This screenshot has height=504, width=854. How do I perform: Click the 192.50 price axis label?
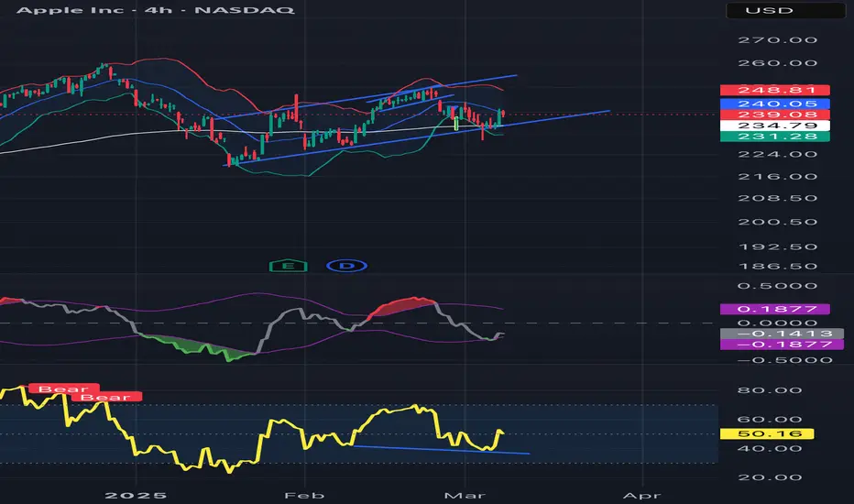pyautogui.click(x=777, y=247)
